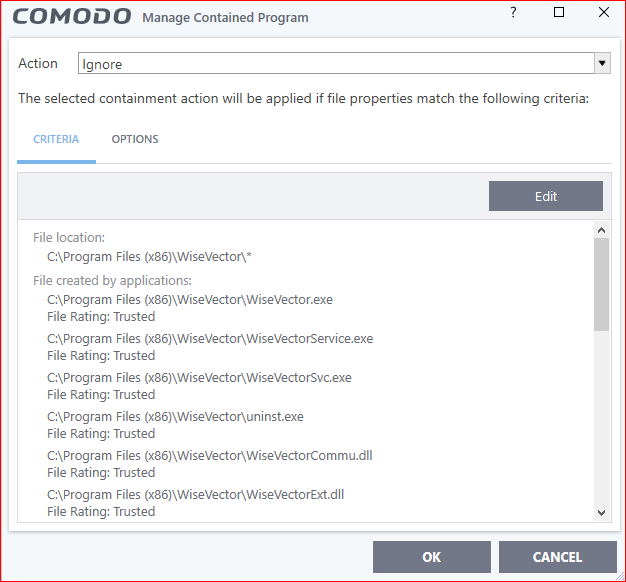Select the WiseVectorCommu.dll entry
Viewport: 626px width, 582px height.
click(210, 455)
